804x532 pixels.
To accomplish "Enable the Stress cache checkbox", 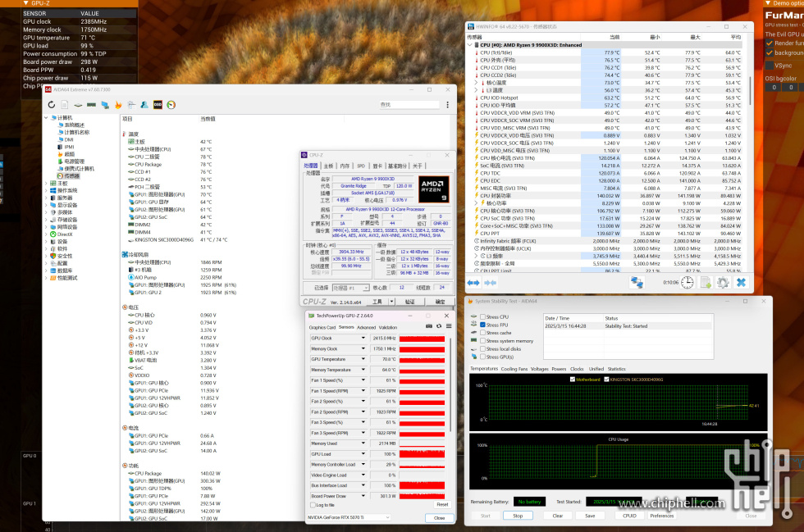I will (x=482, y=333).
